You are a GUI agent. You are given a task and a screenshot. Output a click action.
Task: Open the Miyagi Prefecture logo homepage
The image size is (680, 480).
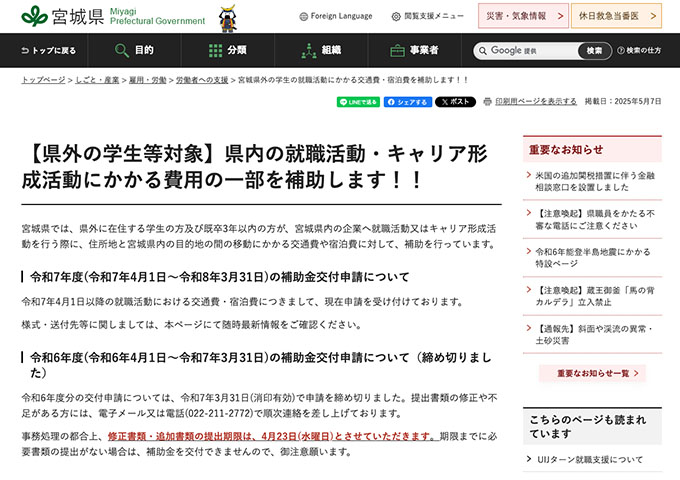pyautogui.click(x=113, y=16)
